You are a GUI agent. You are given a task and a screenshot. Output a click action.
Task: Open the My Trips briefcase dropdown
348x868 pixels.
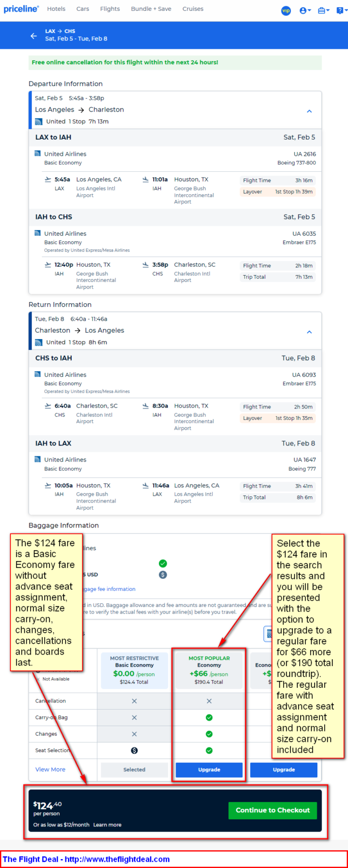point(324,10)
